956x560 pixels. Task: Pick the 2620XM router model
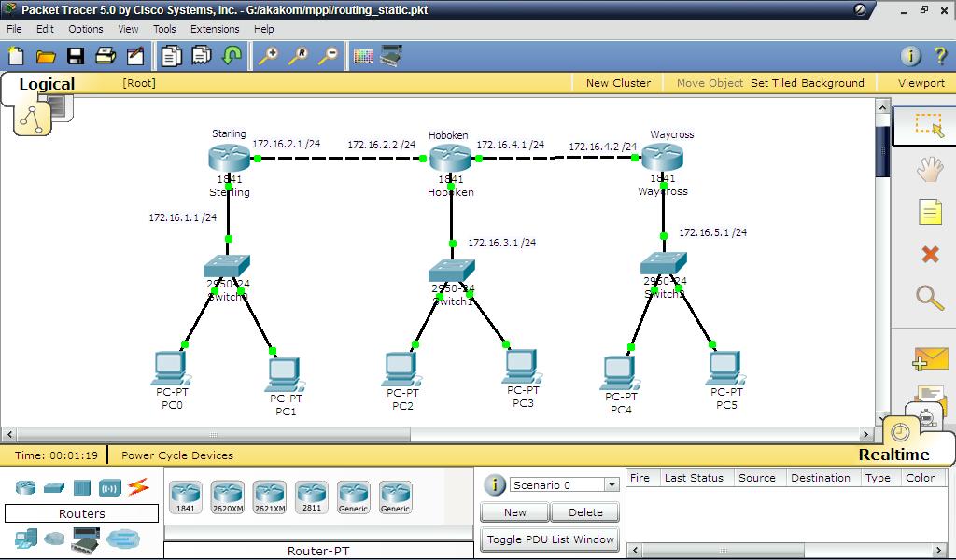tap(228, 497)
